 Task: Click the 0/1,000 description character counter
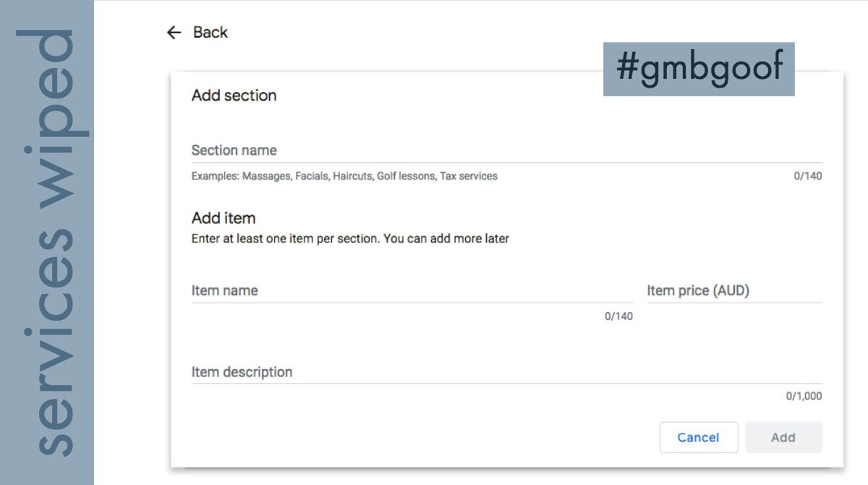804,396
